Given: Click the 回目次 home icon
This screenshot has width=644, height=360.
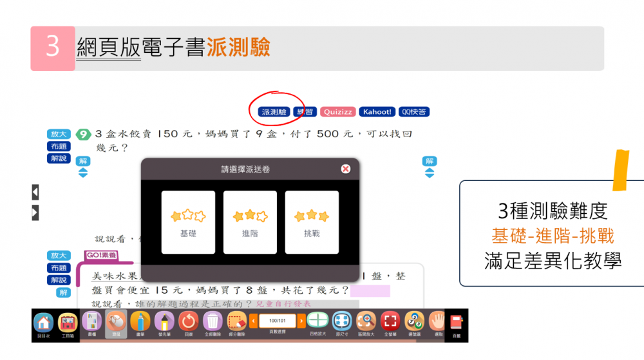Looking at the screenshot, I should [x=43, y=324].
